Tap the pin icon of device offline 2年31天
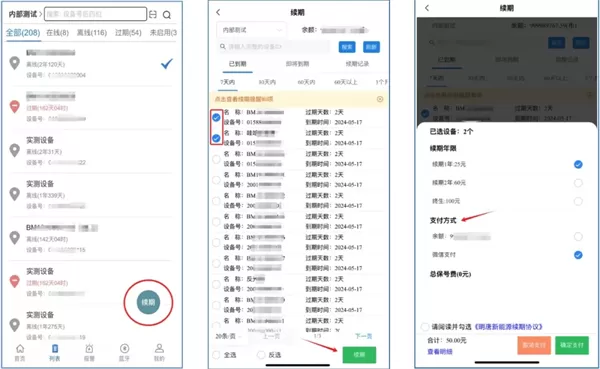This screenshot has height=369, width=600. click(15, 150)
